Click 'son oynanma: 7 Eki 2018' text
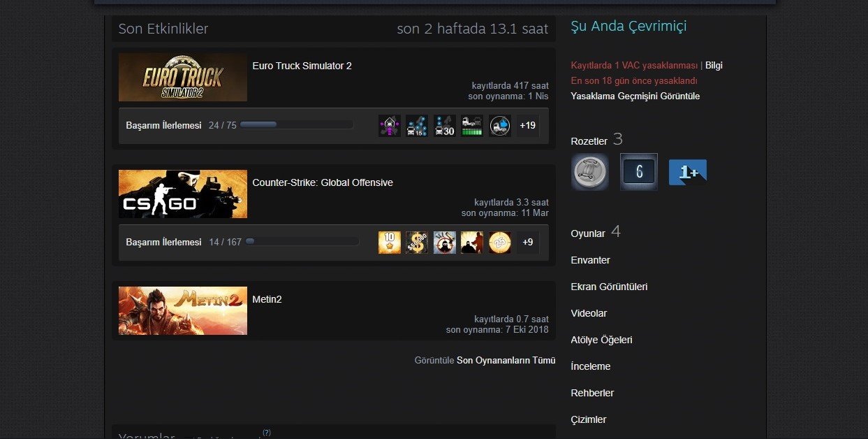Image resolution: width=868 pixels, height=439 pixels. pos(497,330)
